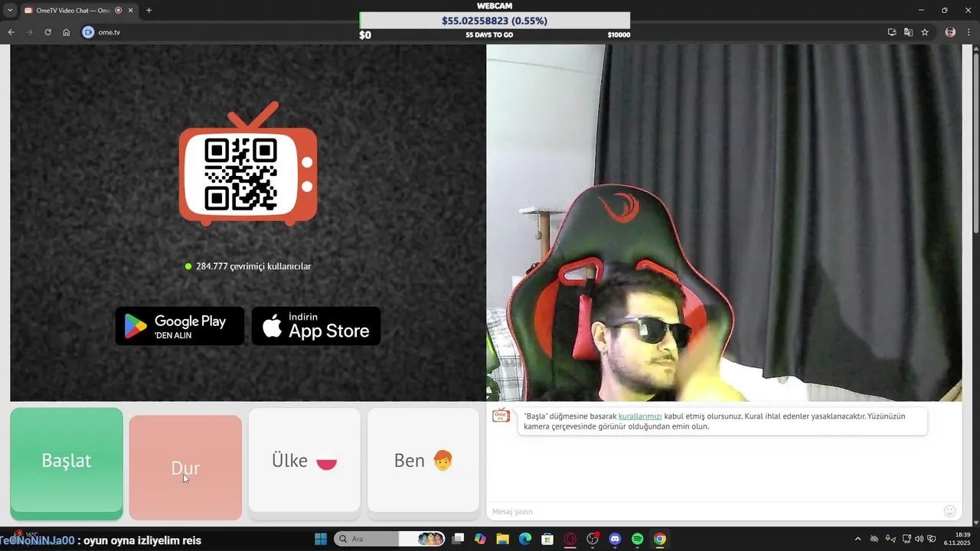Image resolution: width=980 pixels, height=551 pixels.
Task: Click the volume speaker tray icon
Action: (x=919, y=539)
